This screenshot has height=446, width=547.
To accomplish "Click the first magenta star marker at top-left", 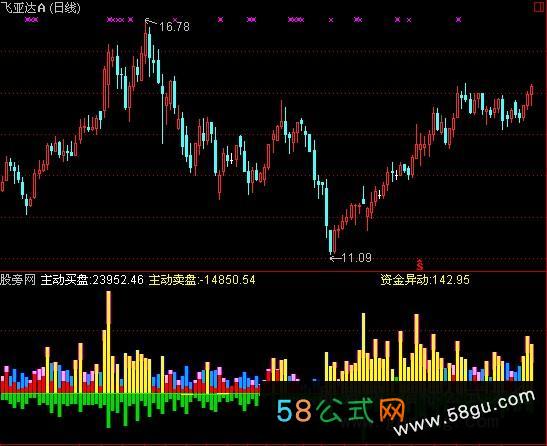I will 27,20.
